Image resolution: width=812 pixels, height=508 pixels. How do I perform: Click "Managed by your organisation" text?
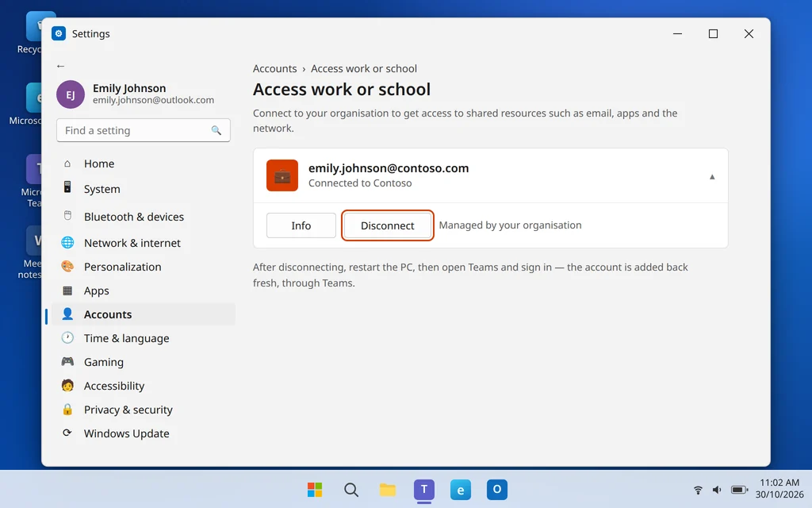(510, 225)
